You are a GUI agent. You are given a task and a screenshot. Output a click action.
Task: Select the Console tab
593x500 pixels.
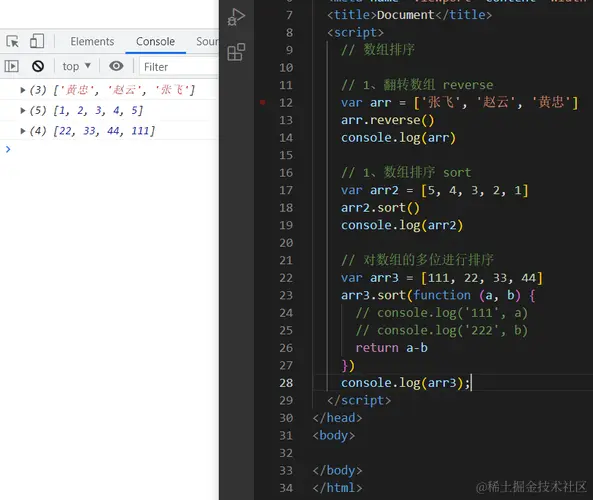(x=155, y=41)
